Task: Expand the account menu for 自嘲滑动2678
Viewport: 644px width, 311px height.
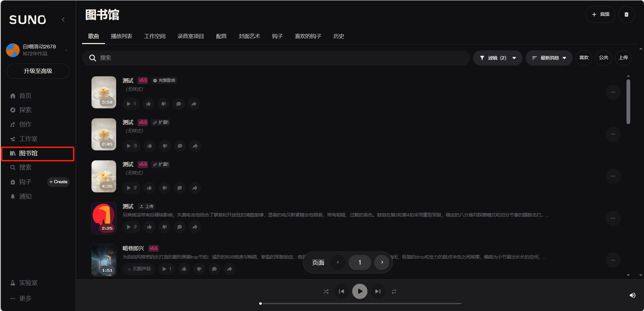Action: pyautogui.click(x=66, y=50)
